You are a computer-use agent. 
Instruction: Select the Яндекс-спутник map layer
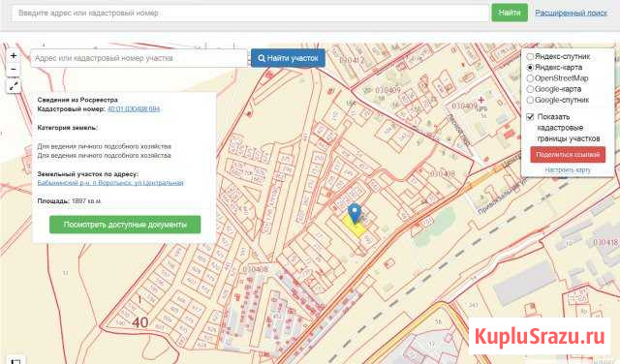(x=530, y=56)
